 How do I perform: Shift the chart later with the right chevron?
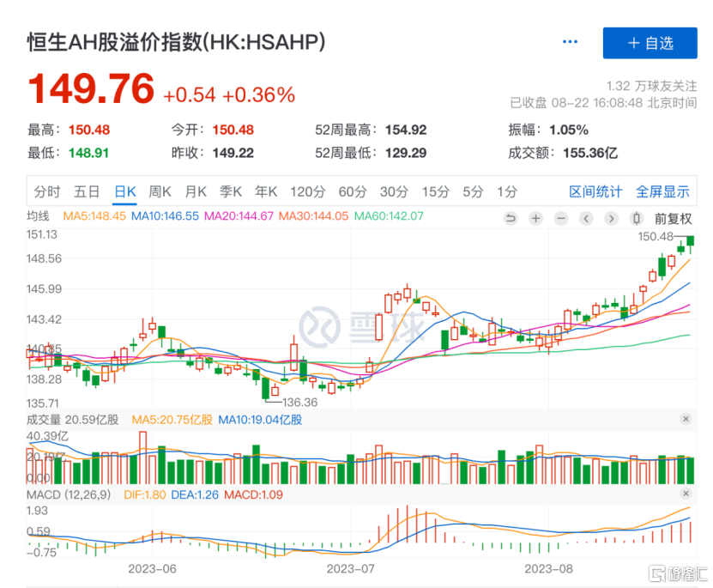pyautogui.click(x=611, y=219)
